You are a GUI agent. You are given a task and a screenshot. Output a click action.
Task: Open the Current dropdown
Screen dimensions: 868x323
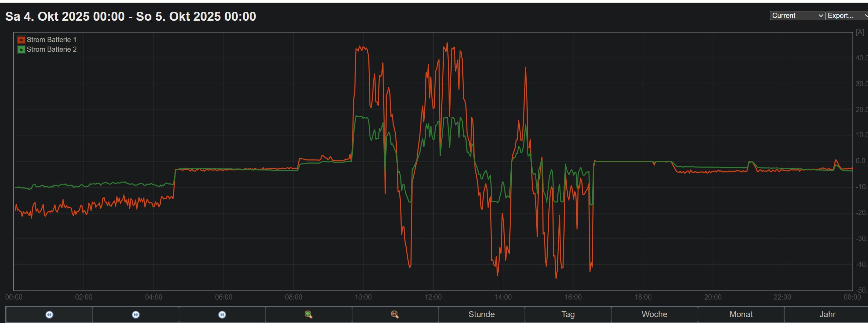pyautogui.click(x=797, y=16)
